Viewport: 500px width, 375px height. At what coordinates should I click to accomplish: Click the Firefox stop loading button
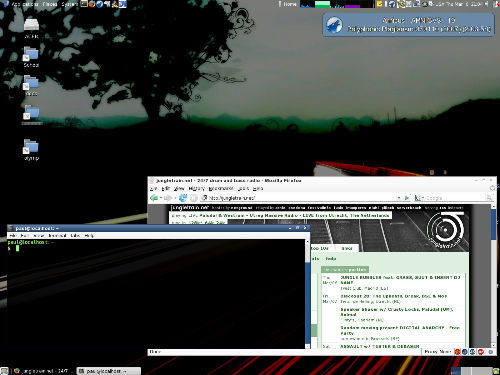[194, 198]
